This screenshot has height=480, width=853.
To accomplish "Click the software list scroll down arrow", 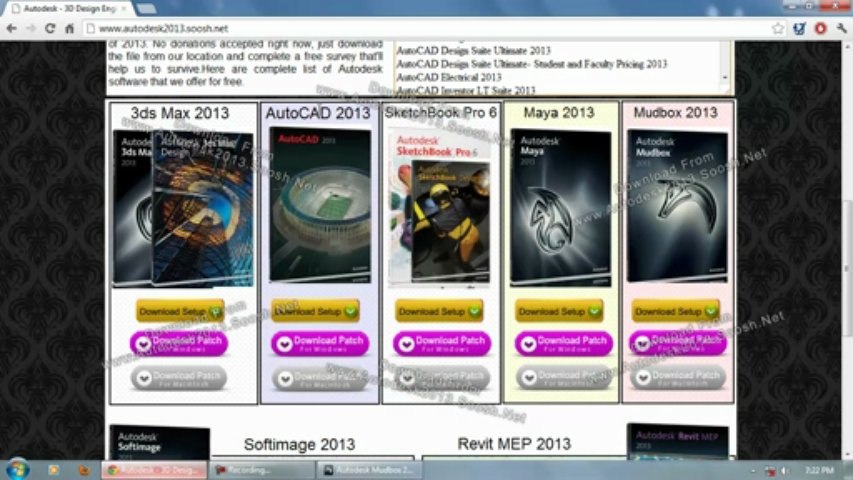I will [x=725, y=77].
